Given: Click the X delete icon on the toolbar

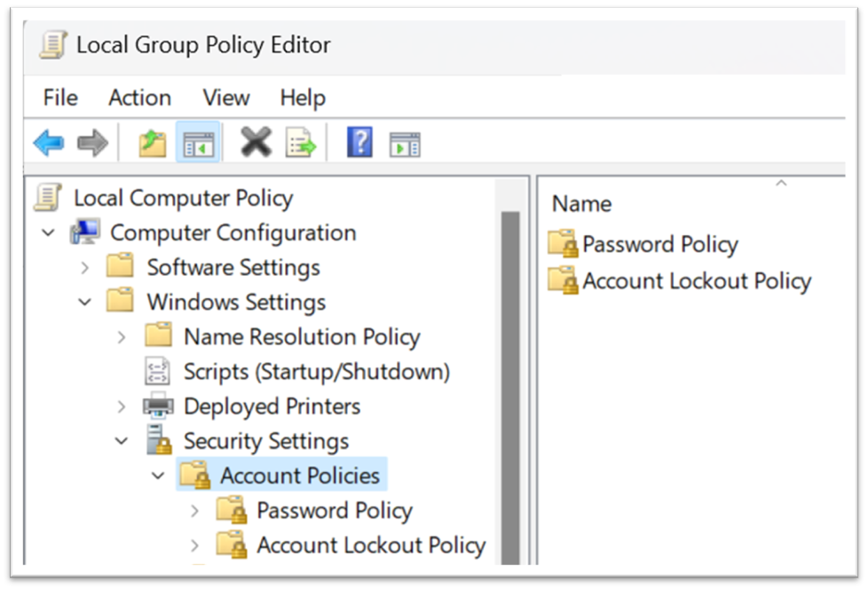Looking at the screenshot, I should [x=256, y=142].
